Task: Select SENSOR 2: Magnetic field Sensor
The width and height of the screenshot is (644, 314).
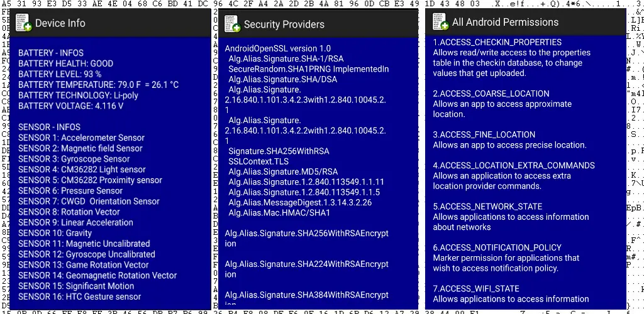Action: (x=80, y=148)
